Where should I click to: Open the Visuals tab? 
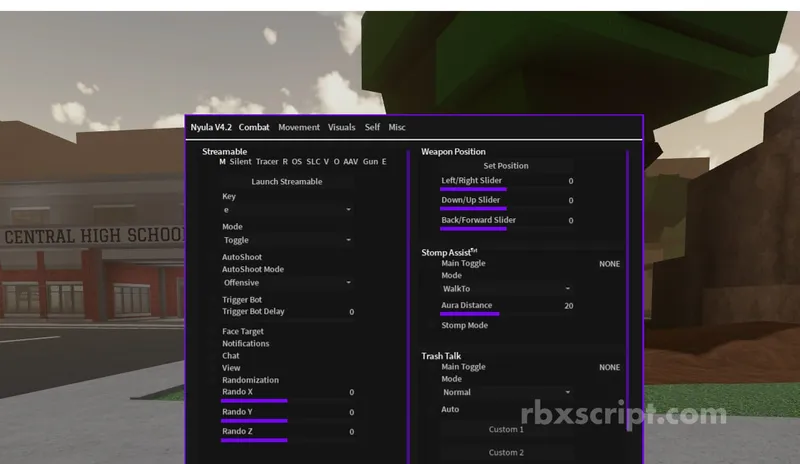point(341,127)
